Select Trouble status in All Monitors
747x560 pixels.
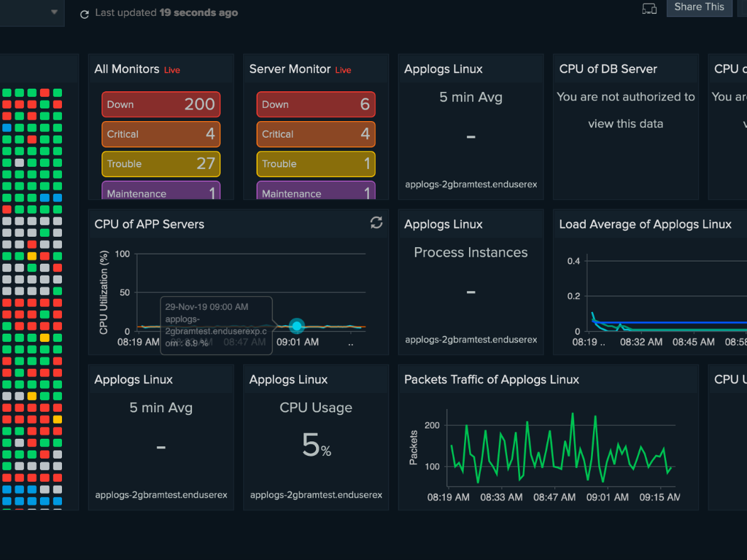click(x=160, y=164)
